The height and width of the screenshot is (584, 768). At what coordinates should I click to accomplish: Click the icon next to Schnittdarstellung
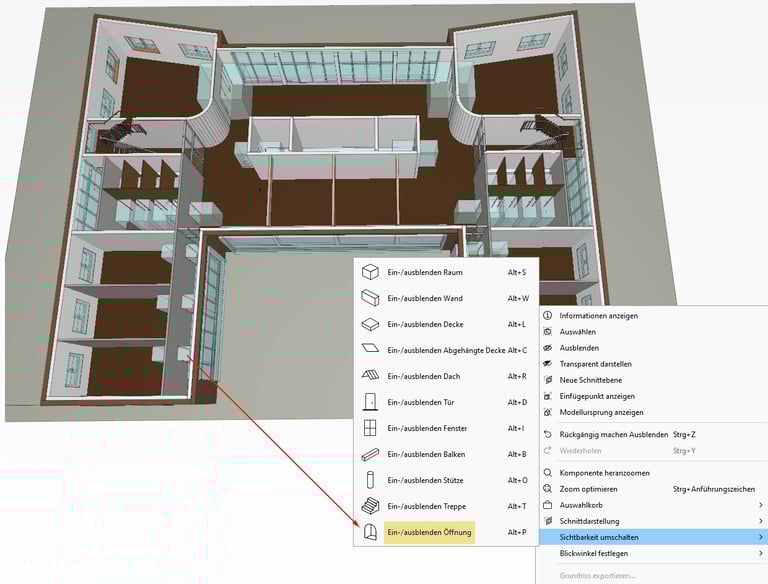coord(548,521)
